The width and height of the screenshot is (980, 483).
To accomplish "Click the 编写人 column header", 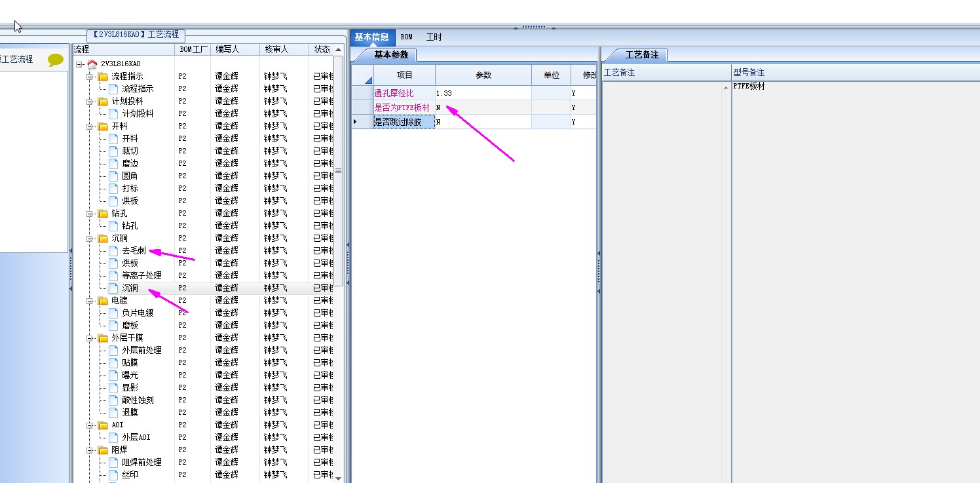I will coord(235,49).
